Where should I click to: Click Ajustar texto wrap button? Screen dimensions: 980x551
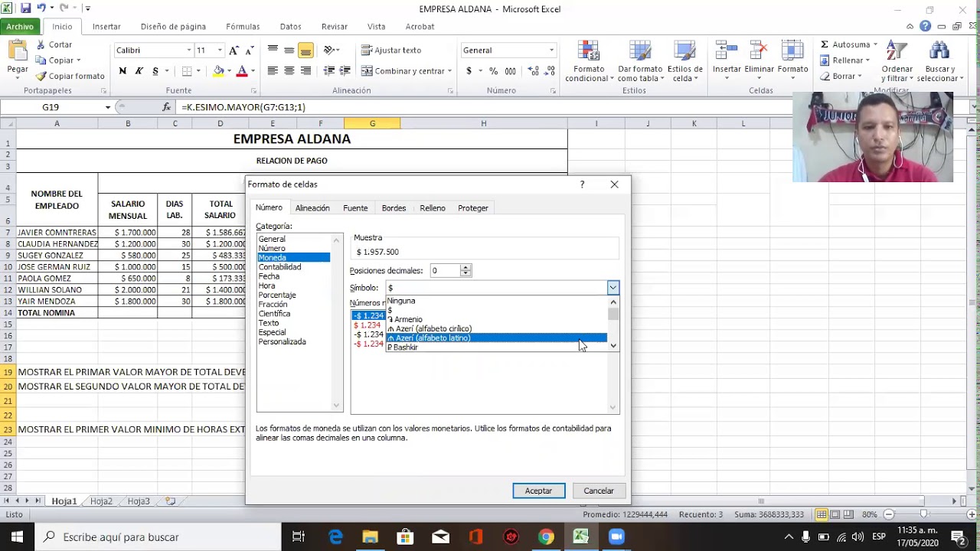pos(391,51)
